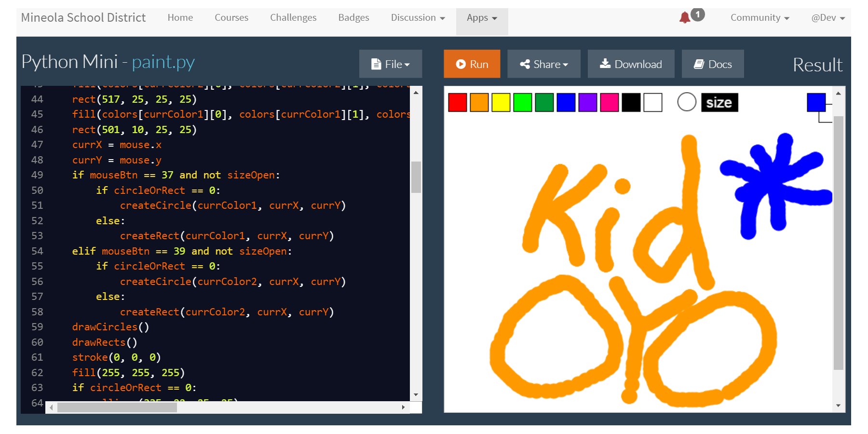
Task: Click the current primary color indicator
Action: [x=816, y=102]
